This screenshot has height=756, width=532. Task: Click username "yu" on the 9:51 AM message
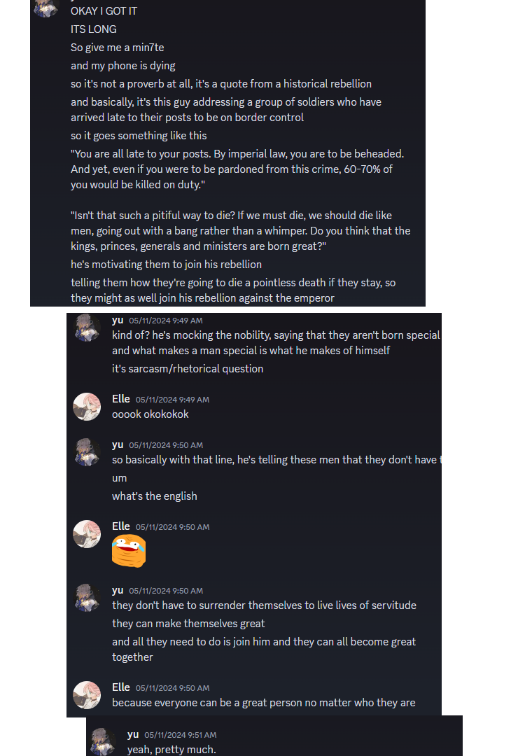(133, 734)
